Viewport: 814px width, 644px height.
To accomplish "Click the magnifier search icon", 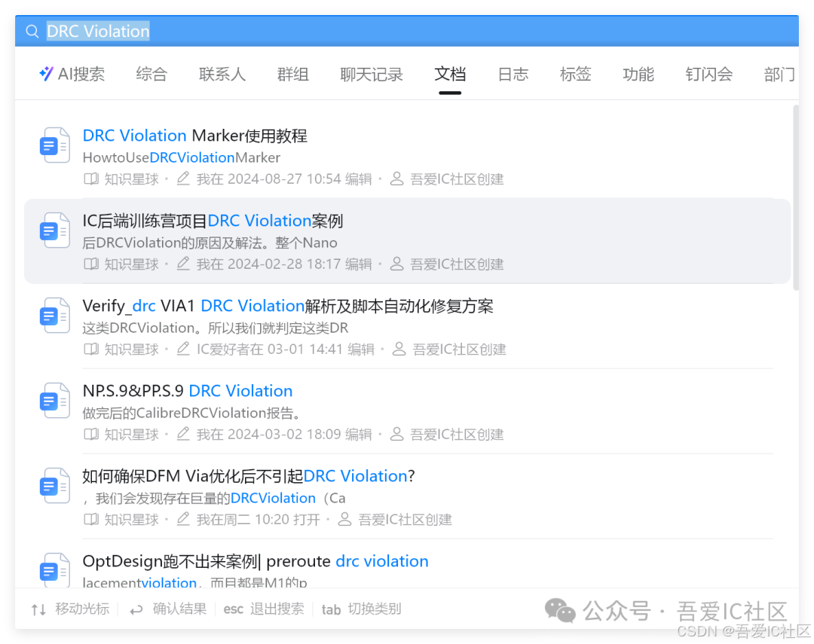I will 32,31.
